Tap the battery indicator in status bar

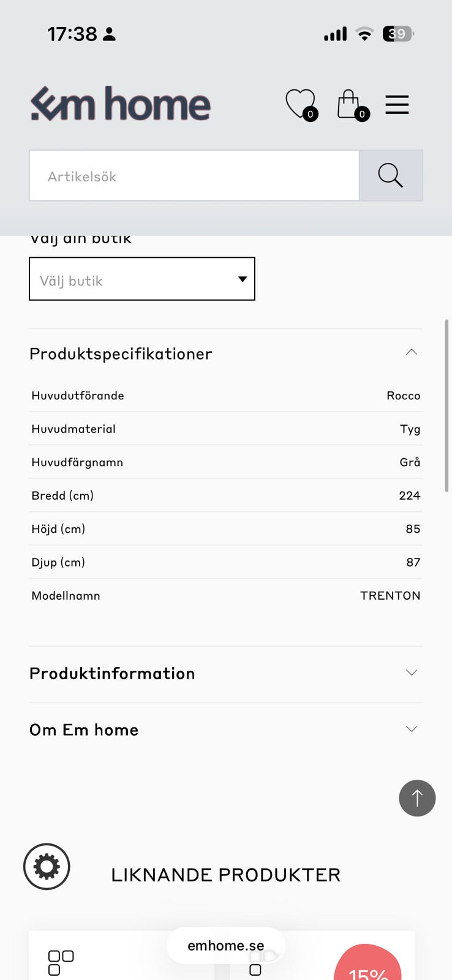coord(397,34)
